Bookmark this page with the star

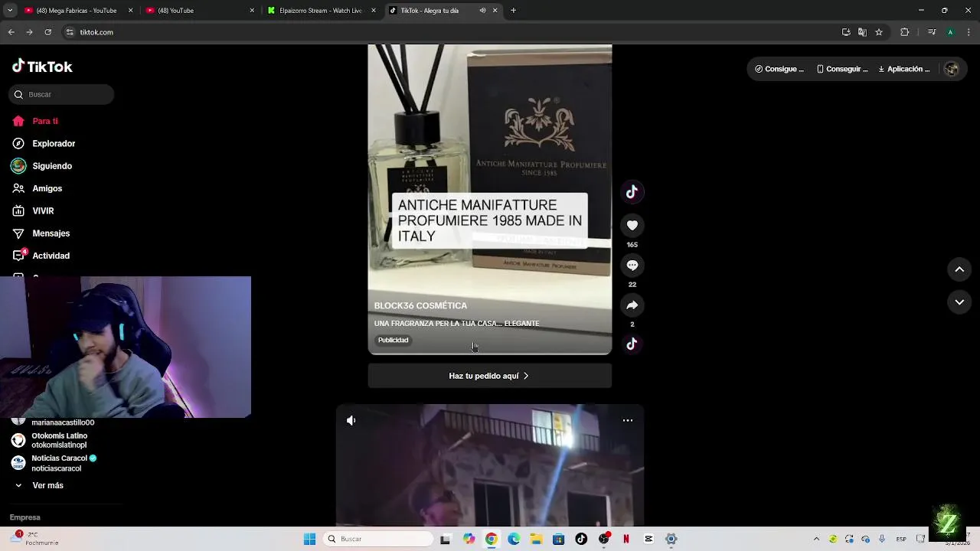[879, 32]
